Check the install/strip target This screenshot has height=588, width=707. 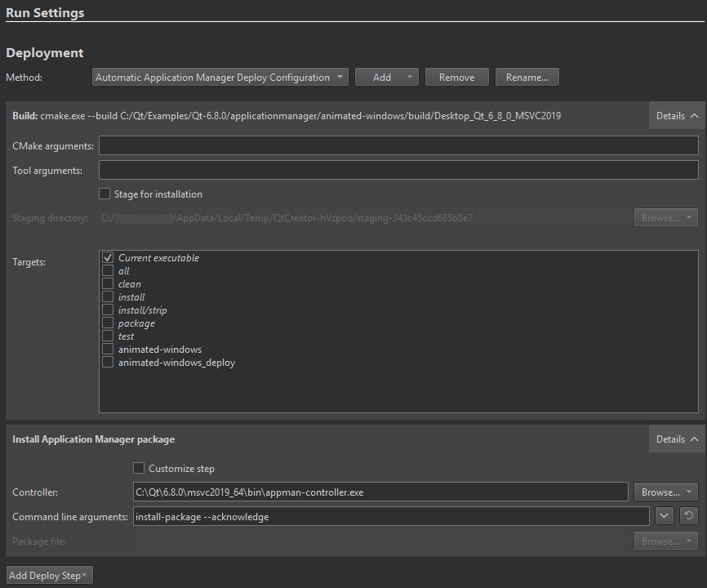(108, 310)
